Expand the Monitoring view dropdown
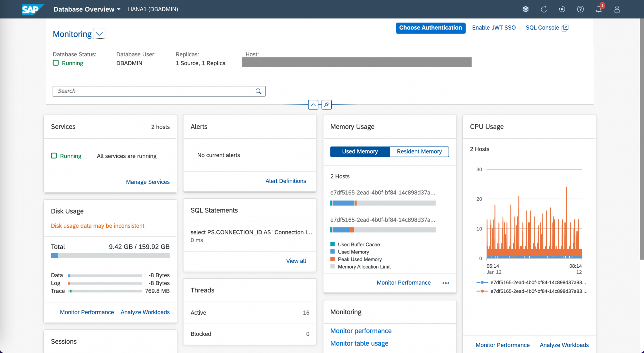This screenshot has width=644, height=353. click(x=99, y=34)
